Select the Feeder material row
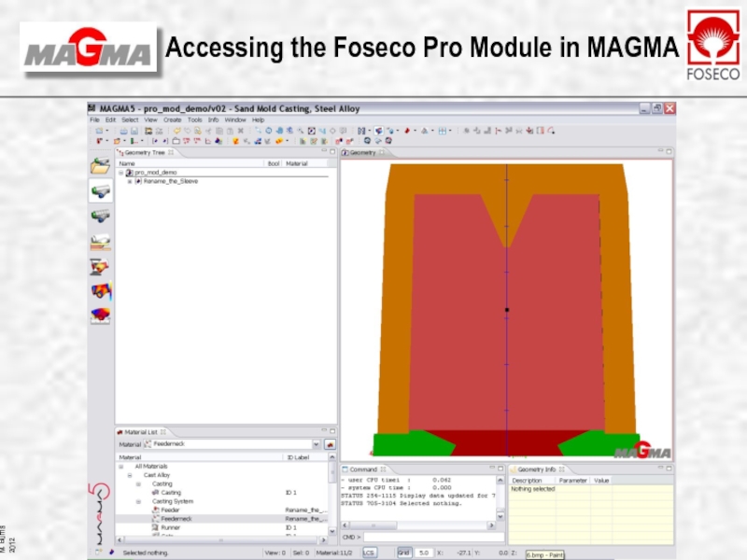747x560 pixels. [x=223, y=510]
